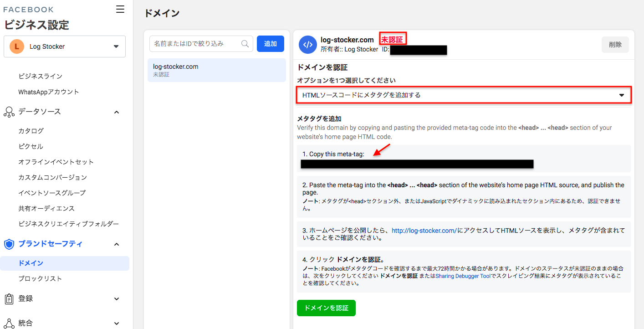This screenshot has height=329, width=644.
Task: Open WhatsAppアカウント in the sidebar
Action: pyautogui.click(x=49, y=92)
